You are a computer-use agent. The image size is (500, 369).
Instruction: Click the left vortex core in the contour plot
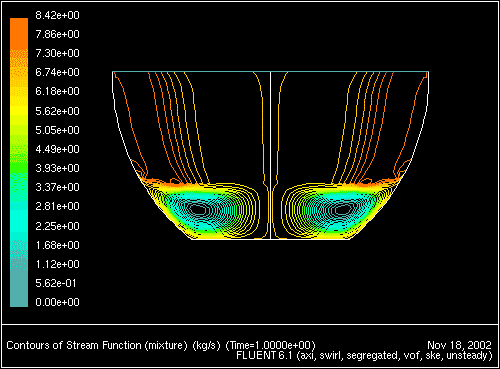pos(198,210)
